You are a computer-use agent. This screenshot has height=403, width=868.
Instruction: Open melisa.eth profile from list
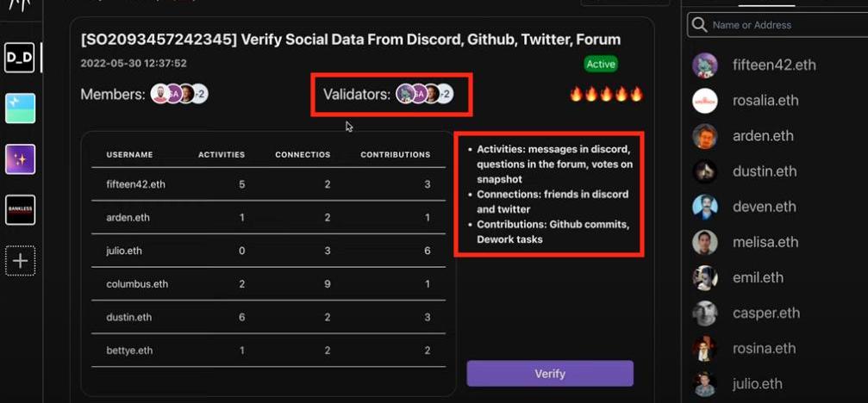(x=765, y=243)
